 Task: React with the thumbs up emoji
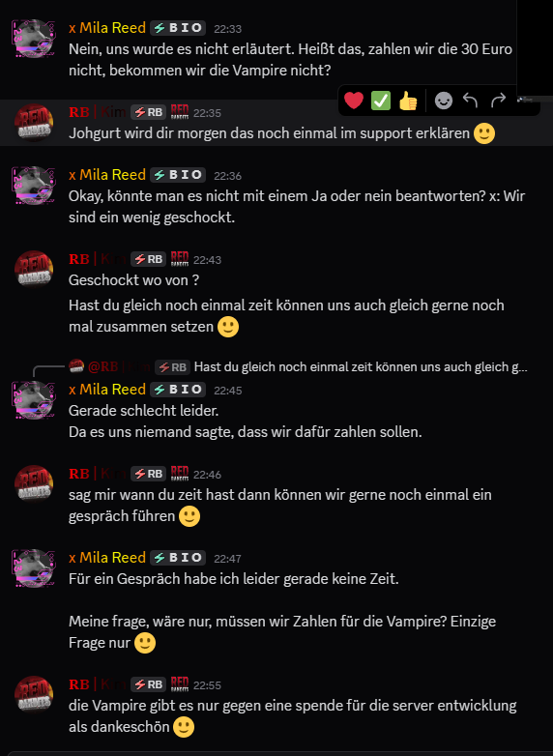(x=408, y=101)
